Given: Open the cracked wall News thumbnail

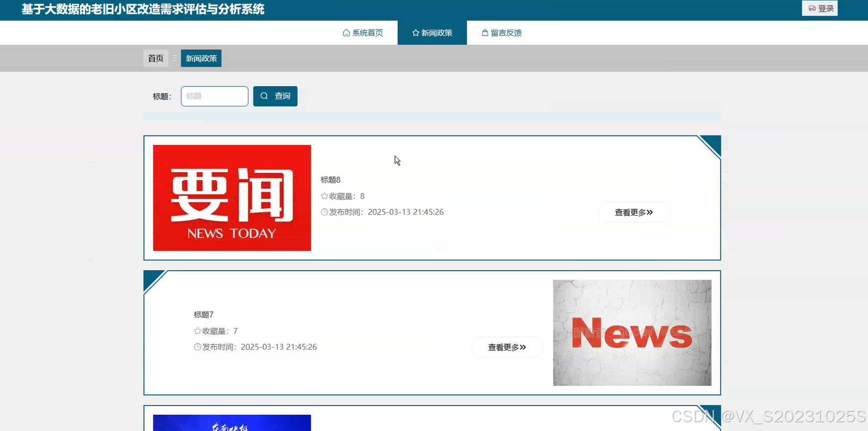Looking at the screenshot, I should click(x=632, y=332).
